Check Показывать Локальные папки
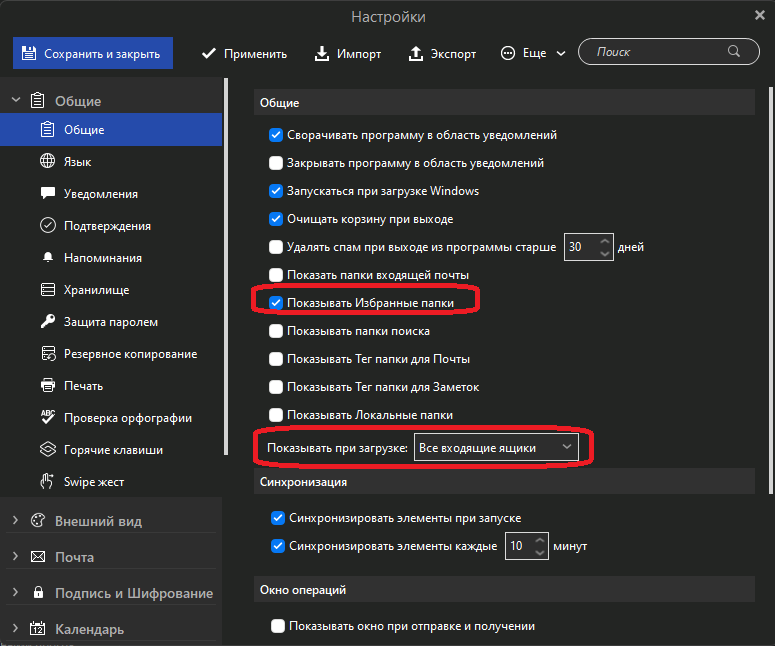 tap(276, 415)
